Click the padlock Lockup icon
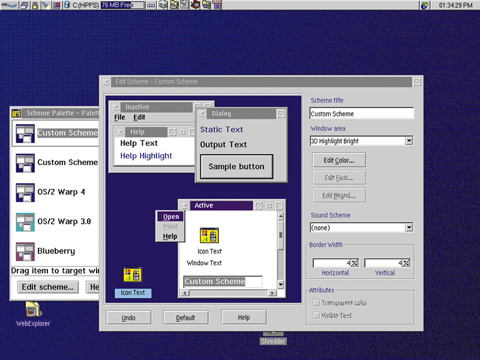Viewport: 480px width, 360px height. pos(35,5)
